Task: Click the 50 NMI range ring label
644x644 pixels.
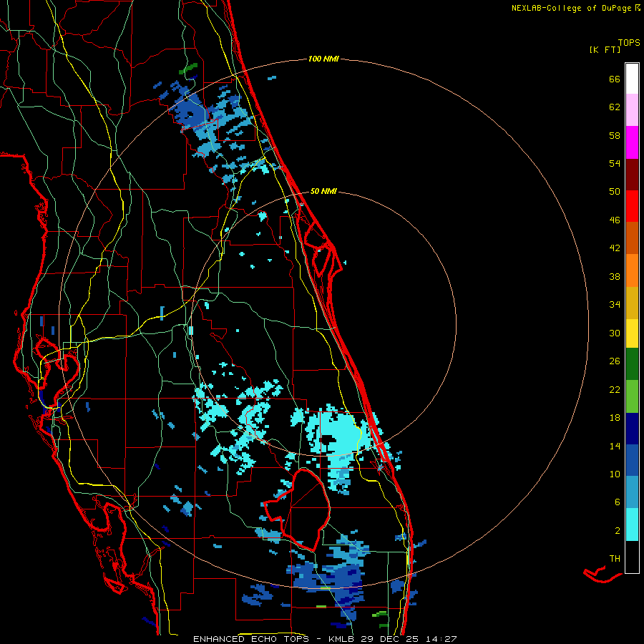Action: click(x=323, y=191)
